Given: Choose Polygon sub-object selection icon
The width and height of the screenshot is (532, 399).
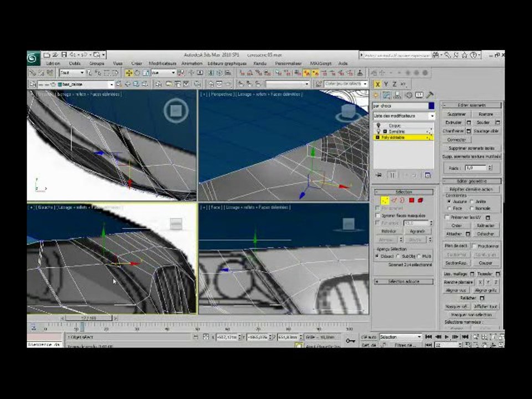Looking at the screenshot, I should click(412, 201).
